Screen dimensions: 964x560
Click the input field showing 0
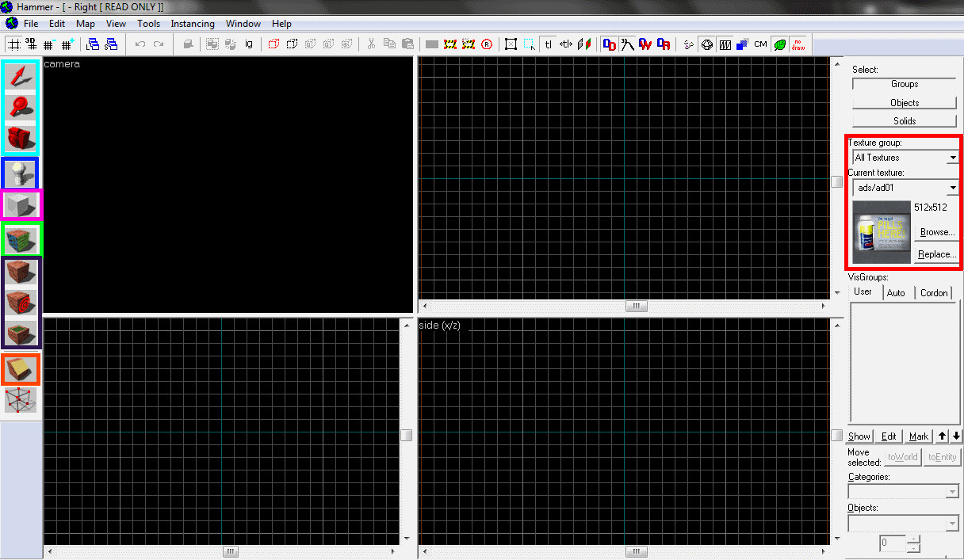[x=893, y=544]
